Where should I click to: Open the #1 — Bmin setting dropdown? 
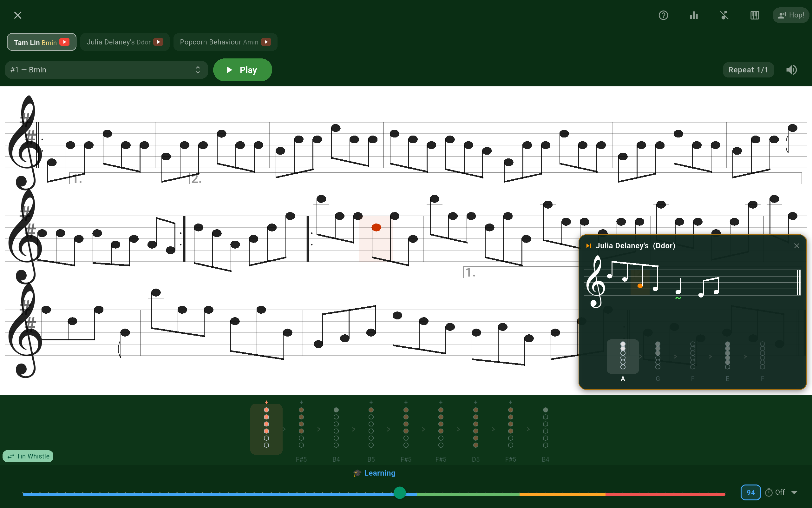(x=106, y=70)
